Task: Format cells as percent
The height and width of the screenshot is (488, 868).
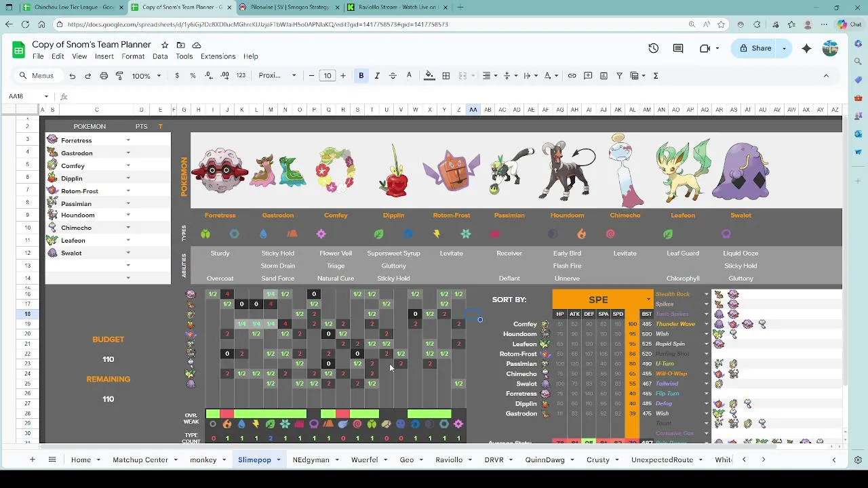Action: coord(193,76)
